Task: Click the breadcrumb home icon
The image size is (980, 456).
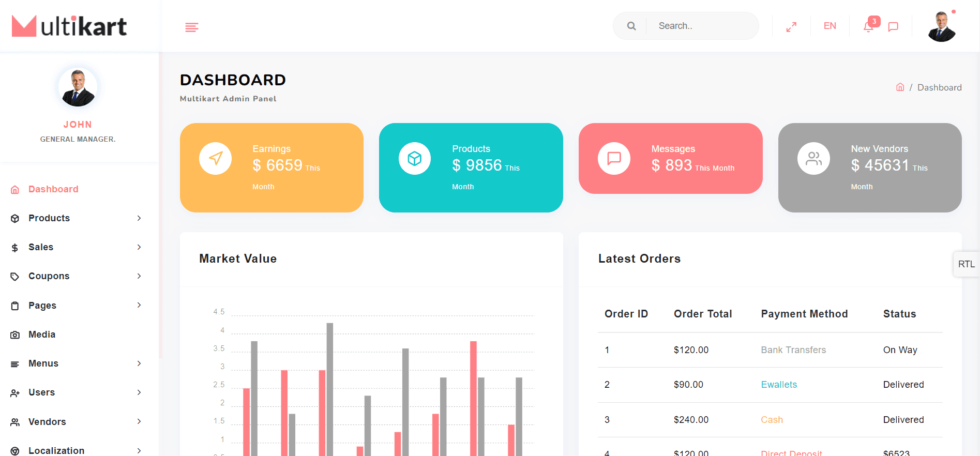Action: [x=900, y=87]
